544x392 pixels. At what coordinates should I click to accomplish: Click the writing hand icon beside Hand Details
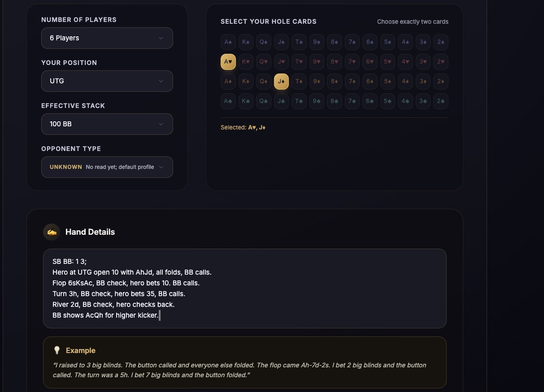[52, 232]
